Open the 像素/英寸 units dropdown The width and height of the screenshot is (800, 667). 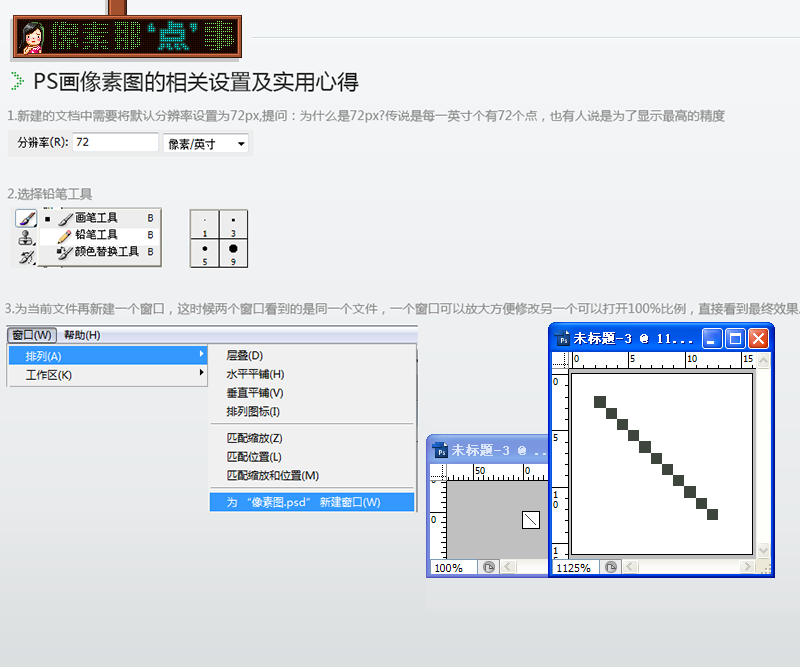point(206,144)
